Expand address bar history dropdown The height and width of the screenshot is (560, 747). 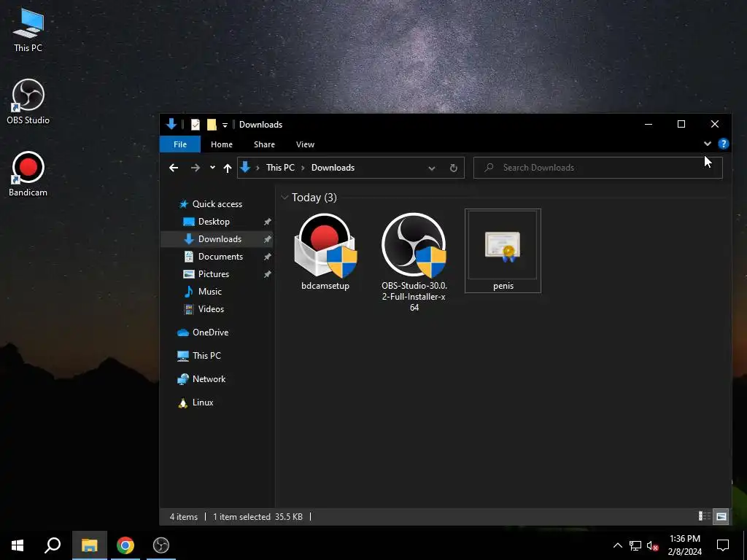[x=432, y=168]
